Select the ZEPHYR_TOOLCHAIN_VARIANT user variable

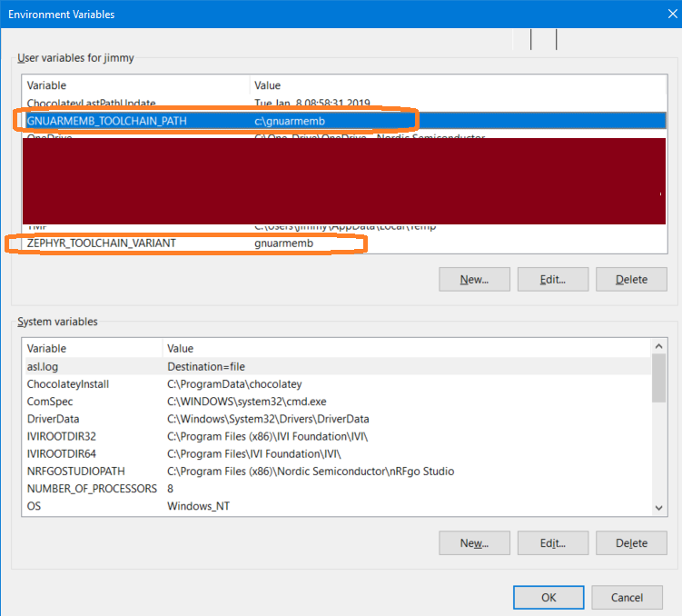click(101, 243)
